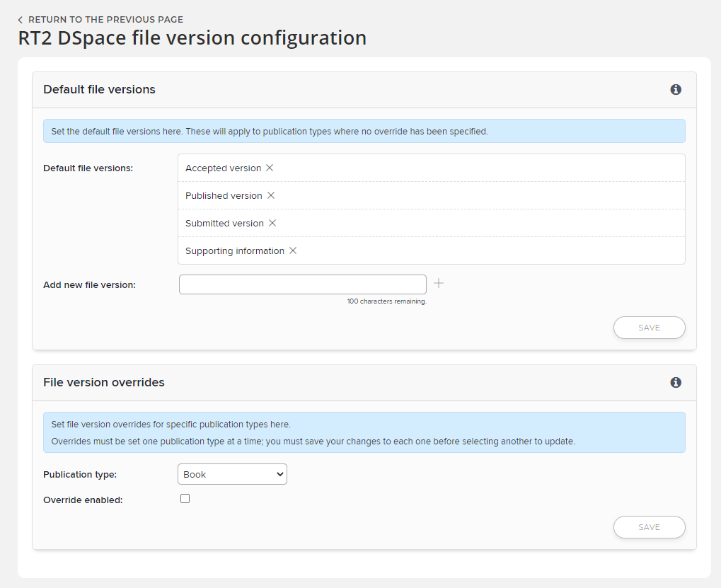The image size is (721, 588).
Task: Select the Accepted version list entry text
Action: pos(223,168)
